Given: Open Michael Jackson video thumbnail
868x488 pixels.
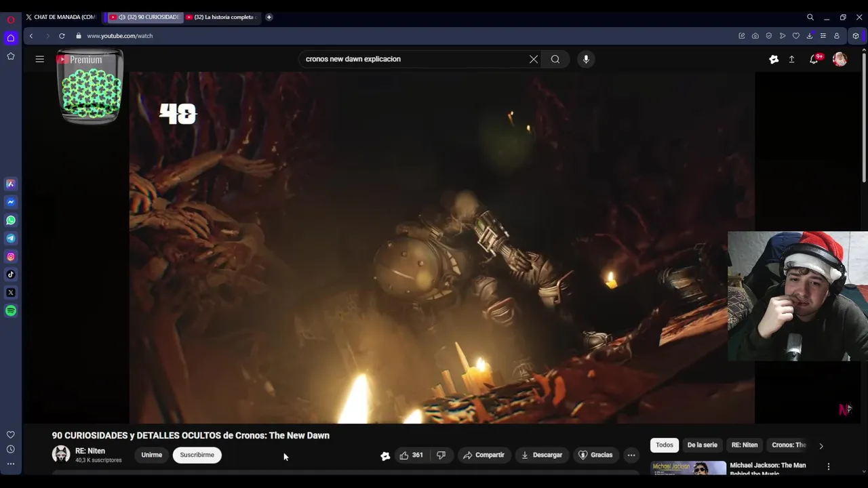Looking at the screenshot, I should (x=688, y=468).
